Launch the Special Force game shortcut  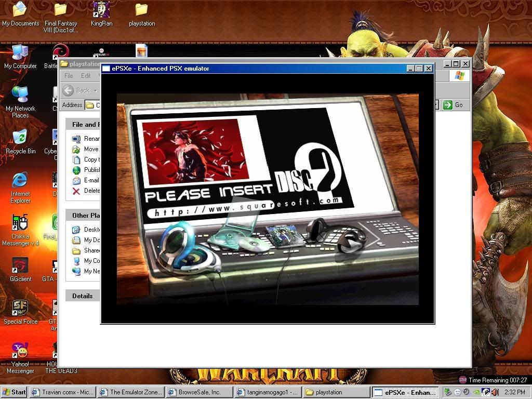(20, 308)
